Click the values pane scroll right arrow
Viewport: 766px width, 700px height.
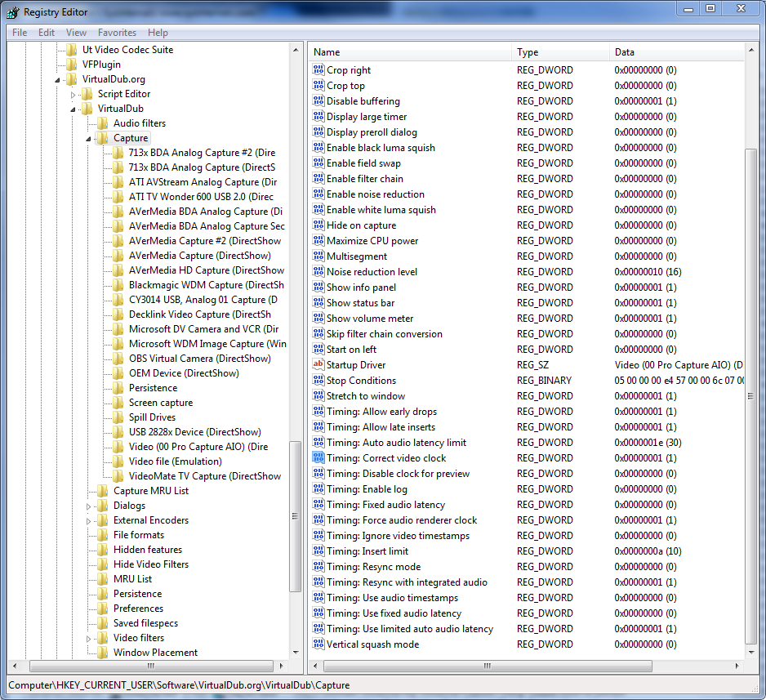[x=737, y=666]
